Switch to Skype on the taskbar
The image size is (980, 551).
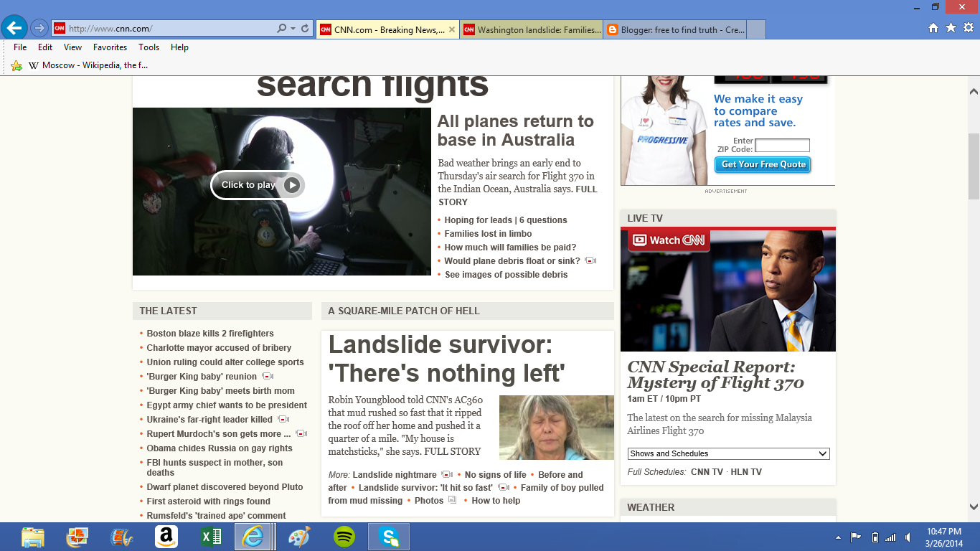click(389, 537)
